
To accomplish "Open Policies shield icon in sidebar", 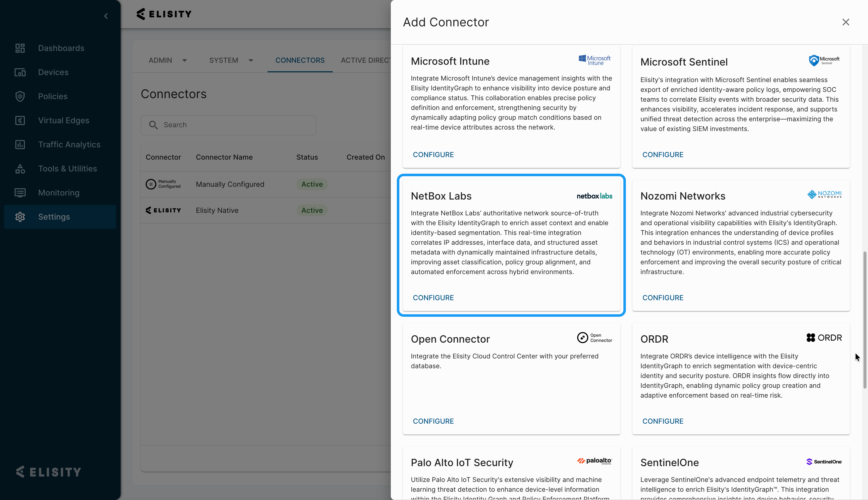I will coord(20,96).
